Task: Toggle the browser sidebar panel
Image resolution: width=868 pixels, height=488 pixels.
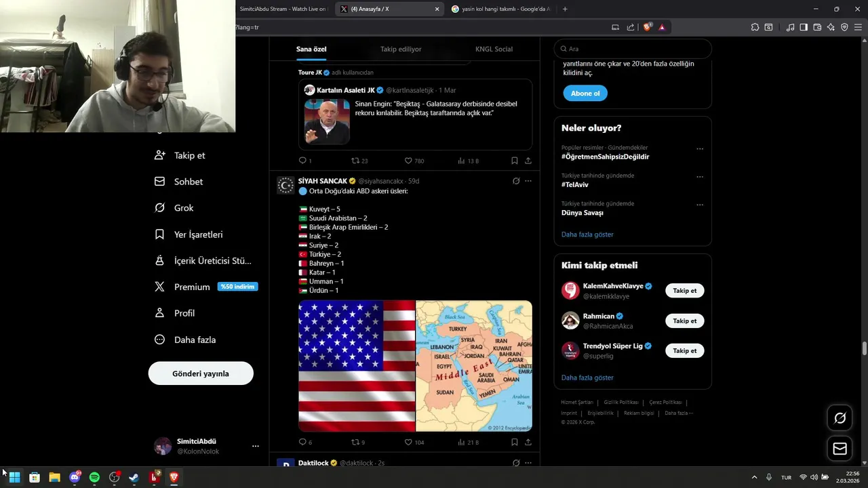Action: click(x=804, y=27)
